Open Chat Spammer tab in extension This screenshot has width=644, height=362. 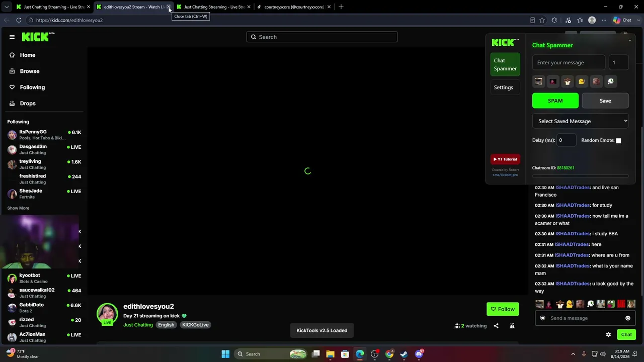(505, 64)
